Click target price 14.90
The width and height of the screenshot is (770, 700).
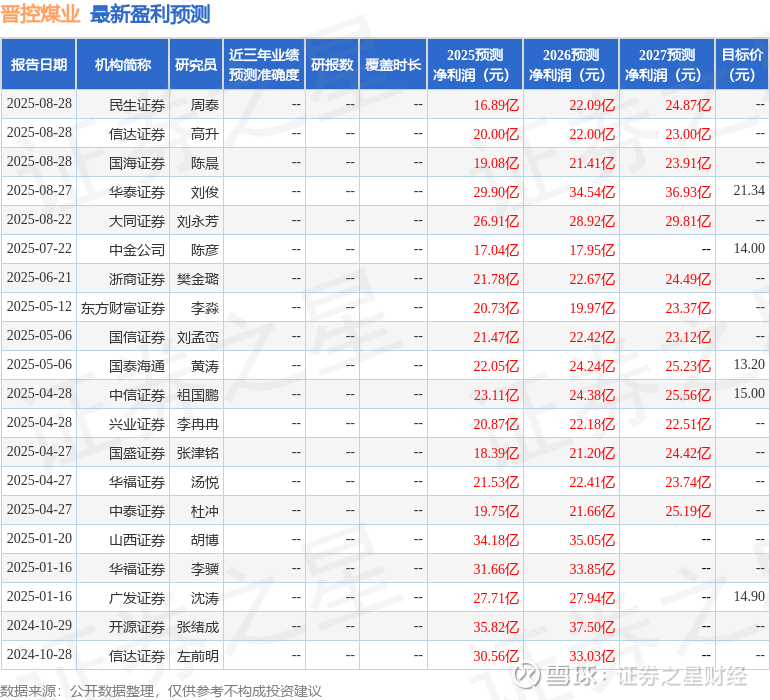(749, 596)
